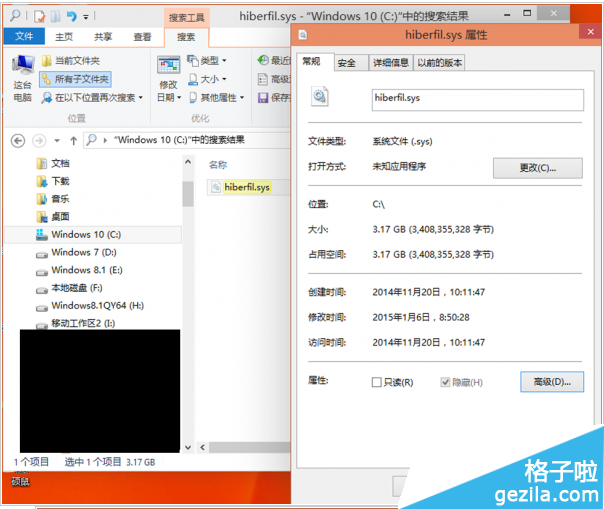Go back with the Back arrow
The image size is (604, 509).
(x=18, y=141)
